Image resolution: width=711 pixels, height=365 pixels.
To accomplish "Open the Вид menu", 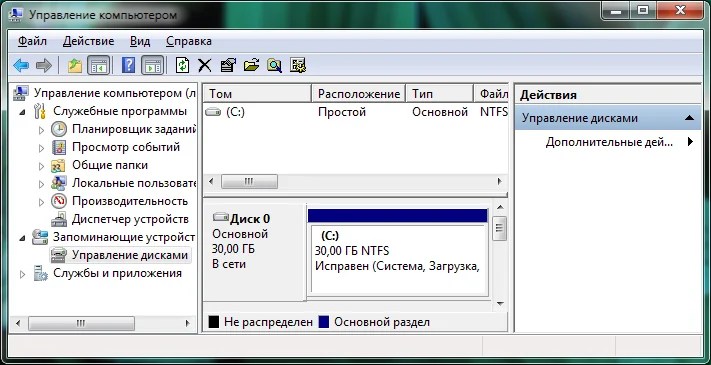I will pyautogui.click(x=140, y=41).
